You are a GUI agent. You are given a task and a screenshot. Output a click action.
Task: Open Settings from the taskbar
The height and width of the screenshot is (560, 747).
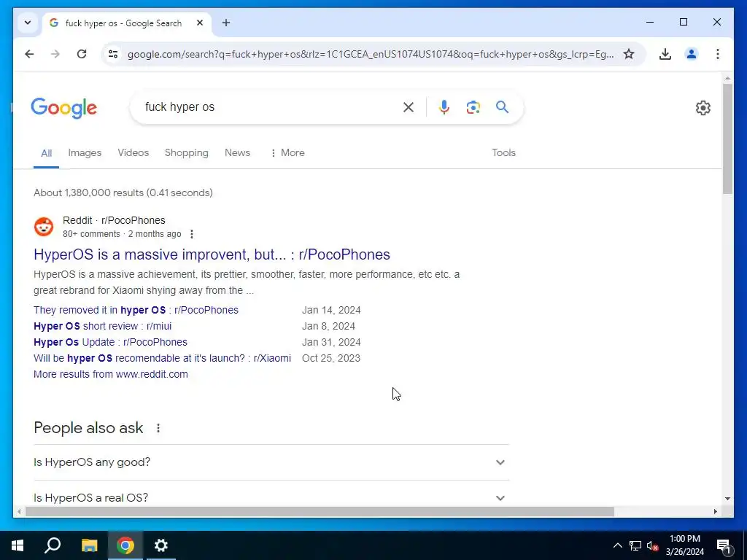(161, 545)
